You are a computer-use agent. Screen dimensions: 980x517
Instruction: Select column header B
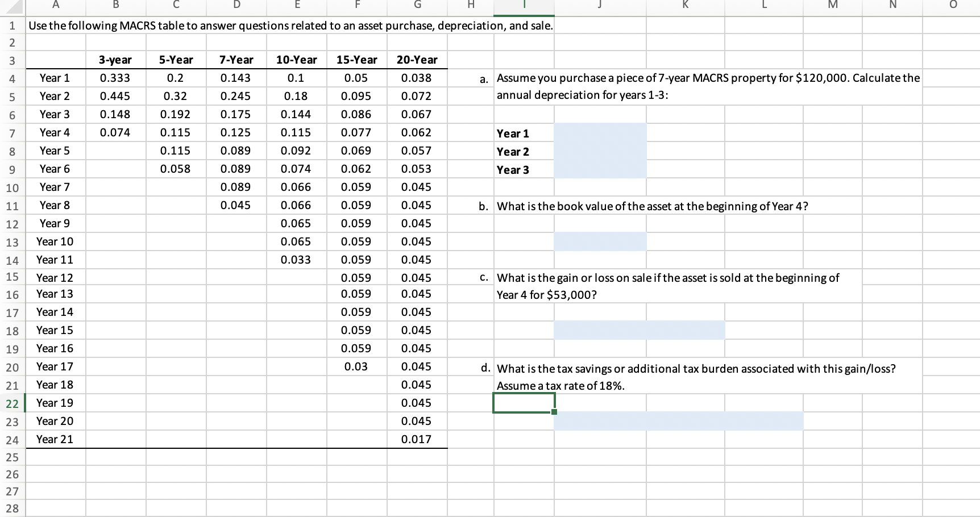[x=115, y=6]
